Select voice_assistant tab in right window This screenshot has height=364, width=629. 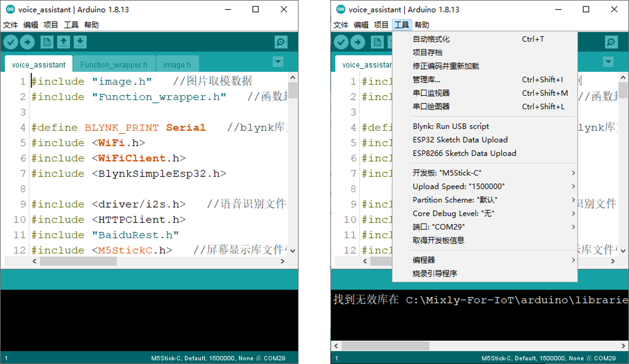click(364, 65)
